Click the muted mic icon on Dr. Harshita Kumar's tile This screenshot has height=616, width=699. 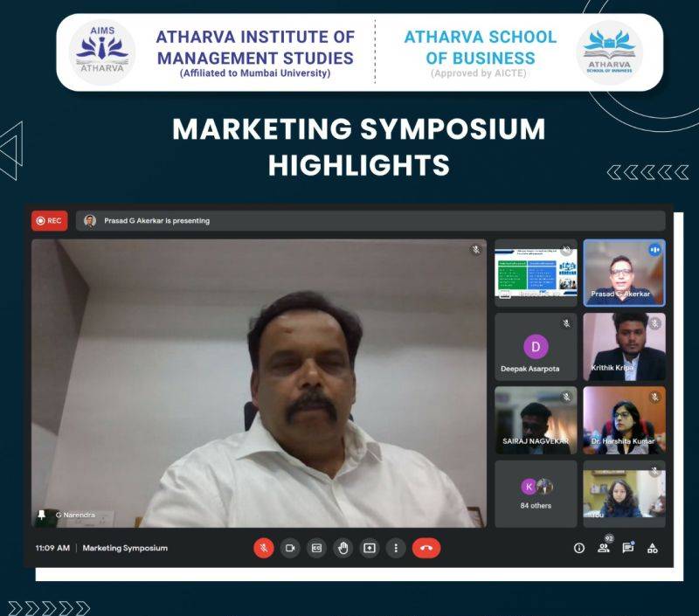[x=654, y=397]
